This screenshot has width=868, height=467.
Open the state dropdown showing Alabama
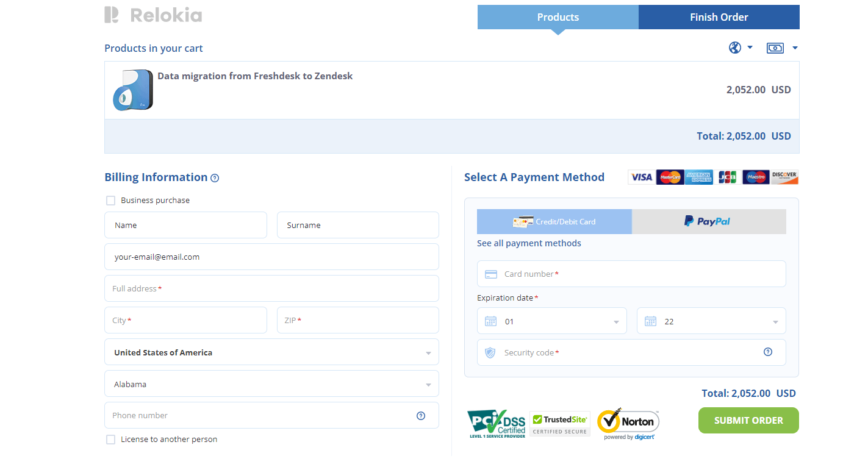pos(271,384)
